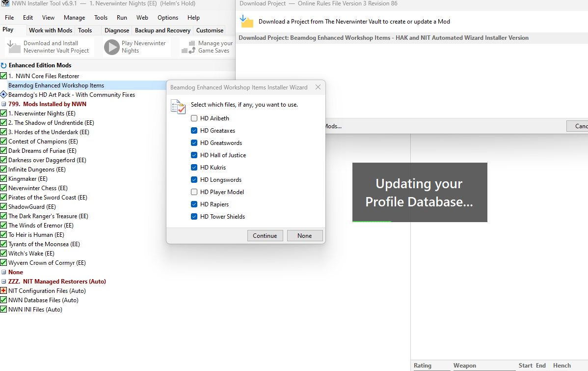Screen dimensions: 588x371
Task: Click red plus icon beside NIT Configuration Files
Action: pyautogui.click(x=4, y=290)
